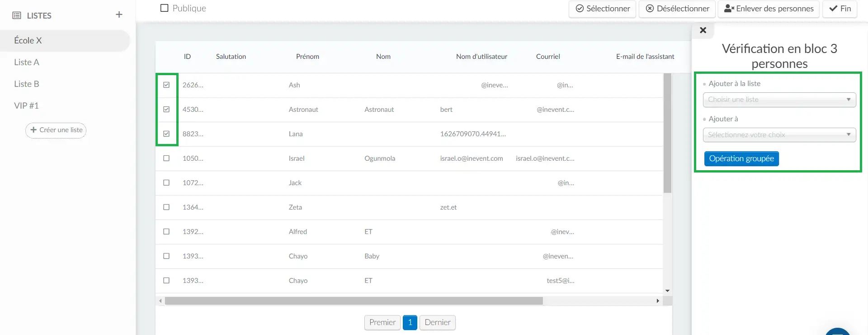The height and width of the screenshot is (335, 868).
Task: Uncheck the checkbox for Astronaut row
Action: point(166,110)
